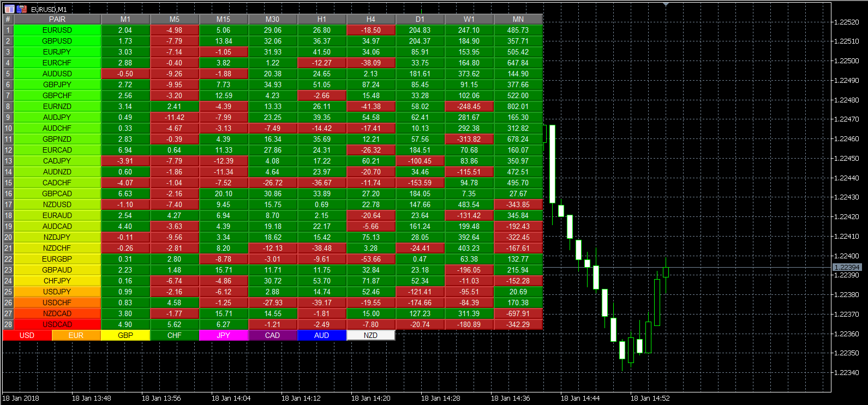Select the H4 timeframe column header

[x=370, y=19]
